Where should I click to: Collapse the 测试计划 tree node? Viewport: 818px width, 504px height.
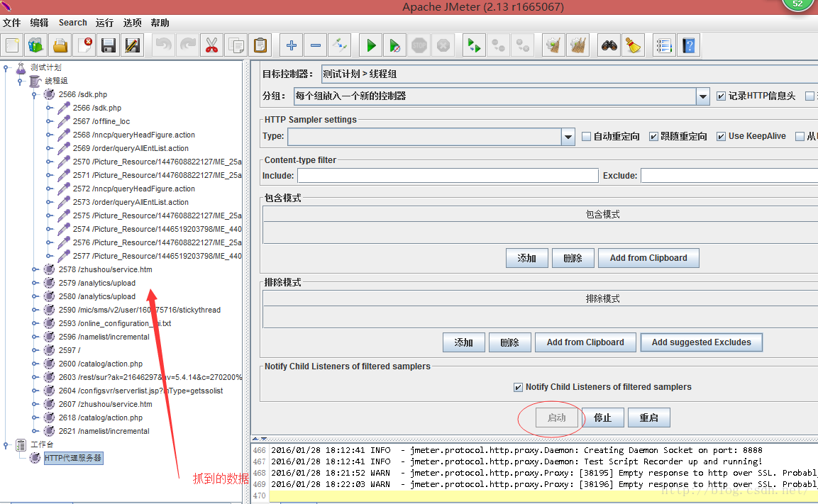point(6,67)
